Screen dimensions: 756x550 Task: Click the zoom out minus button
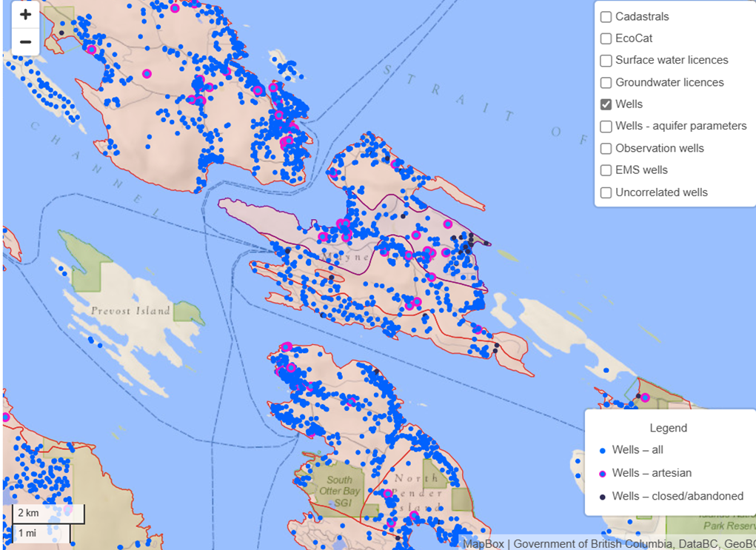(25, 41)
